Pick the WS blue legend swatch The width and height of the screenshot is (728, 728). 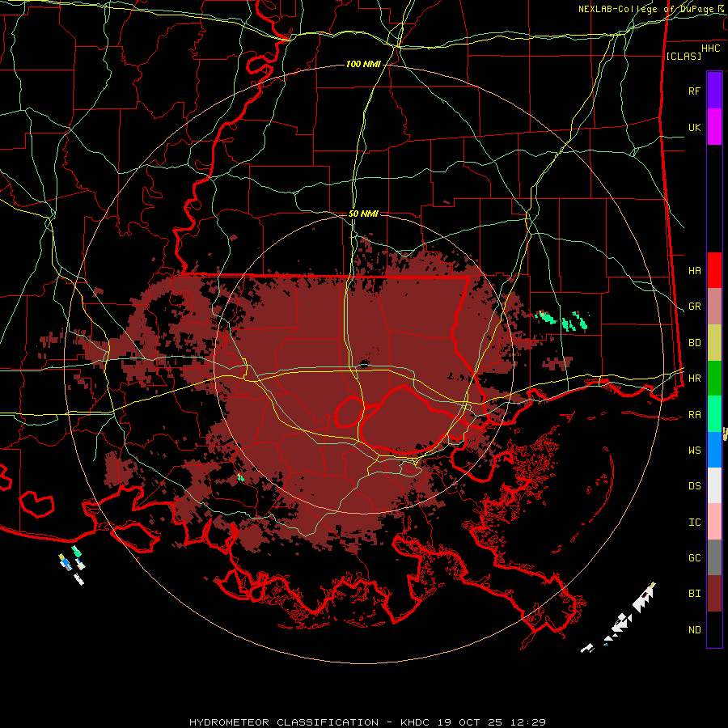tap(714, 450)
